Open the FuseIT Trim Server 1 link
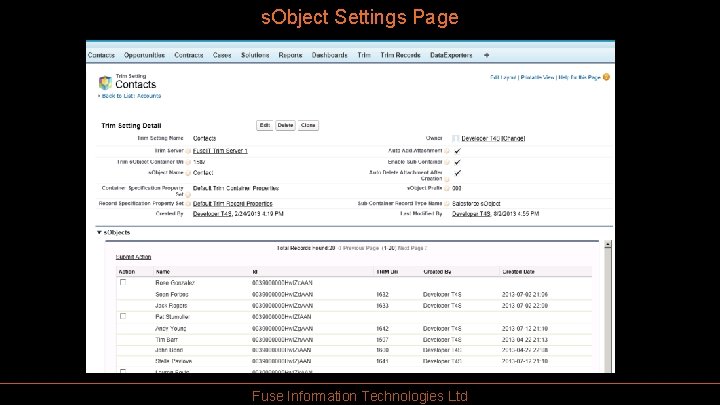Viewport: 720px width, 405px height. click(x=220, y=151)
